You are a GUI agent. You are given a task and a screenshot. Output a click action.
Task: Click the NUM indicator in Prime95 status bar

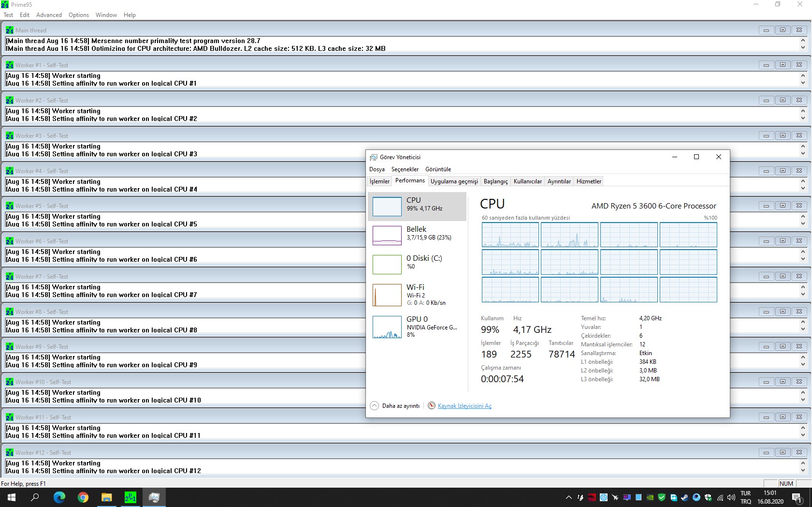click(x=786, y=483)
